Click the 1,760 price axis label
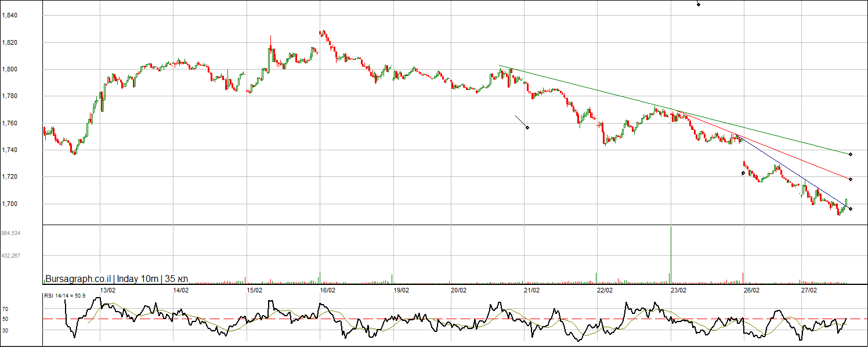The height and width of the screenshot is (347, 868). point(9,123)
